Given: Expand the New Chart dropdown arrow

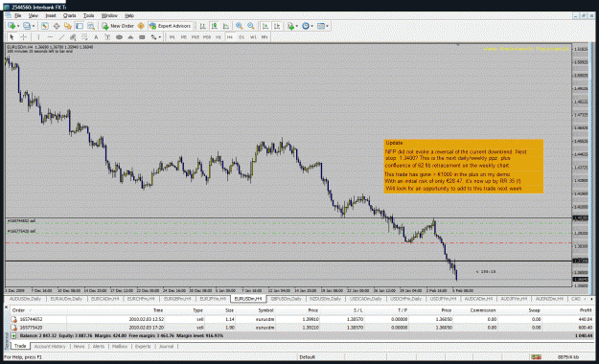Looking at the screenshot, I should tap(18, 26).
